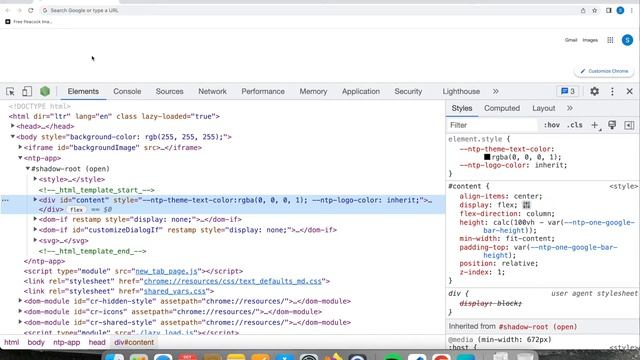
Task: Expand the iframe backgroundImage node
Action: (20, 147)
